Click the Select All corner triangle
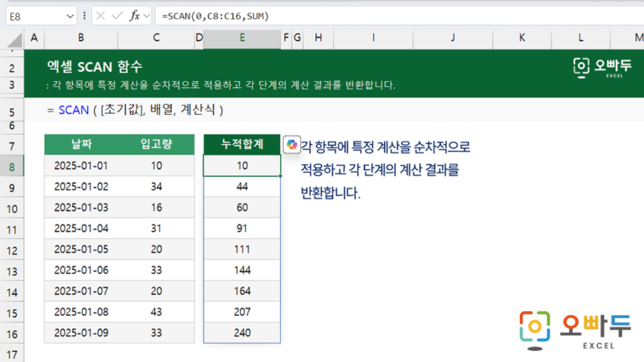644x362 pixels. coord(15,40)
